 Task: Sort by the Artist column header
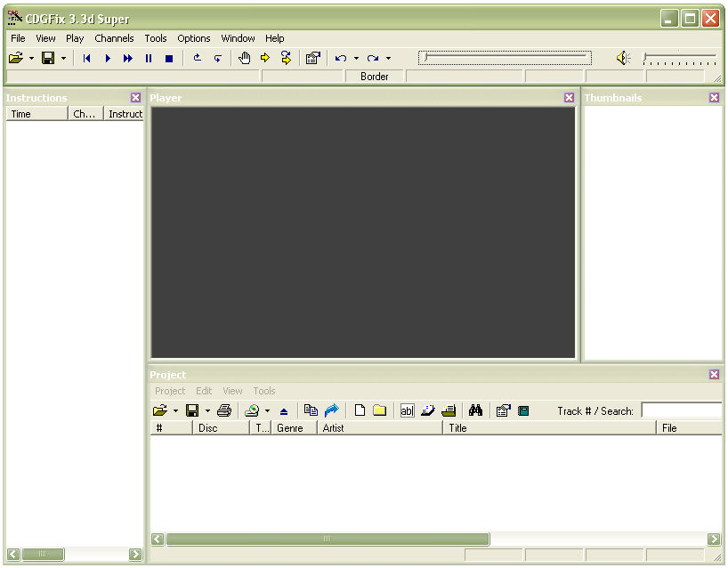pos(380,428)
